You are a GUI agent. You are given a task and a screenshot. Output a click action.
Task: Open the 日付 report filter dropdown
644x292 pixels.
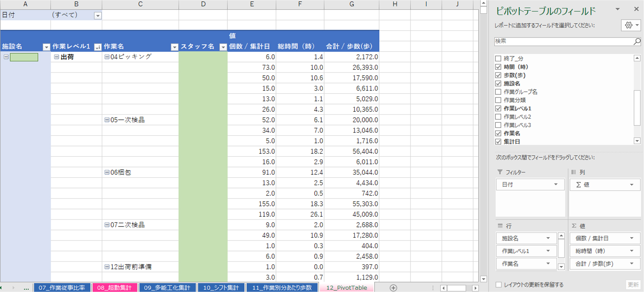98,15
